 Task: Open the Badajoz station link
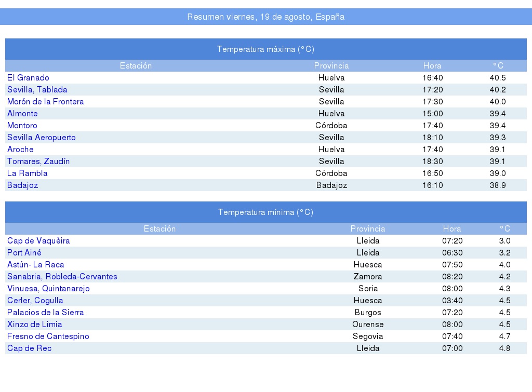[x=22, y=185]
